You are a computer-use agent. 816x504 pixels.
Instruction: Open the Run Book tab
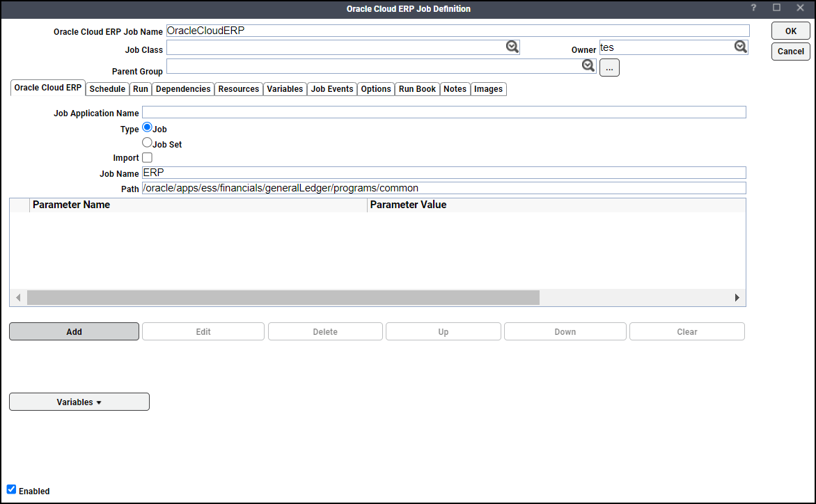(x=417, y=89)
